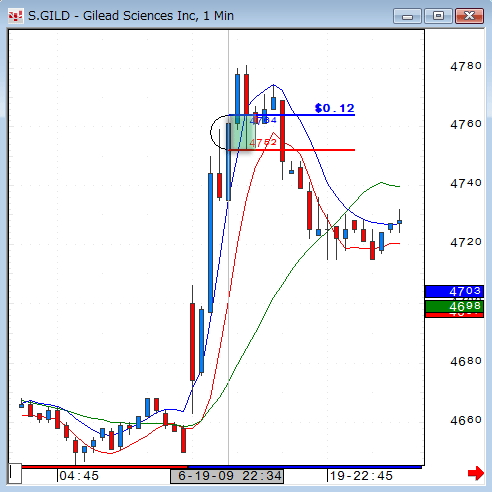The width and height of the screenshot is (492, 492).
Task: Click the 4660 price axis label
Action: (x=466, y=420)
